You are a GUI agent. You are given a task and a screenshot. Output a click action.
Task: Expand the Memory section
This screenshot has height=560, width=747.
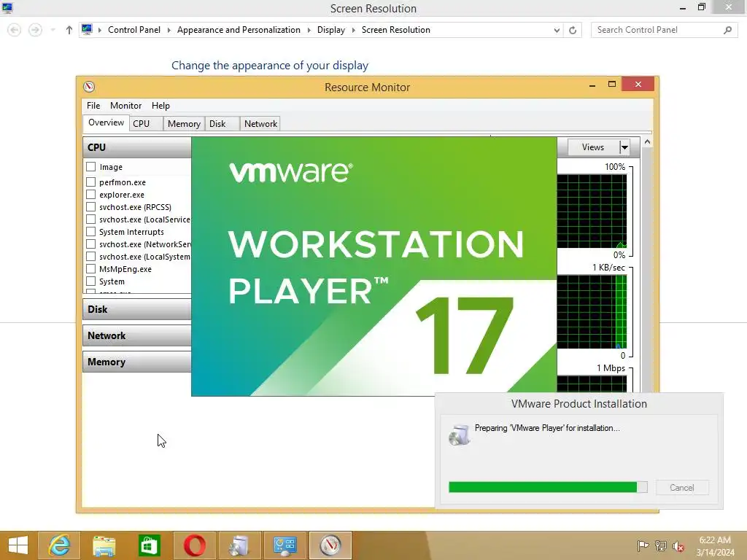[137, 362]
